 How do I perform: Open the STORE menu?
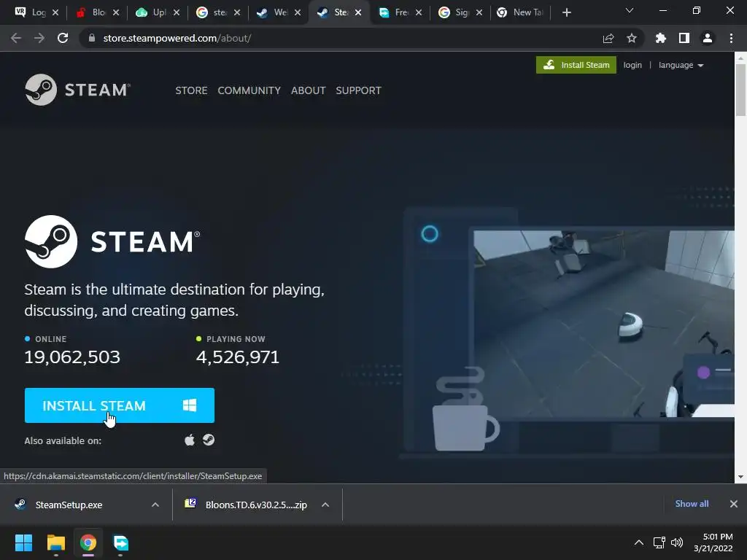coord(191,90)
